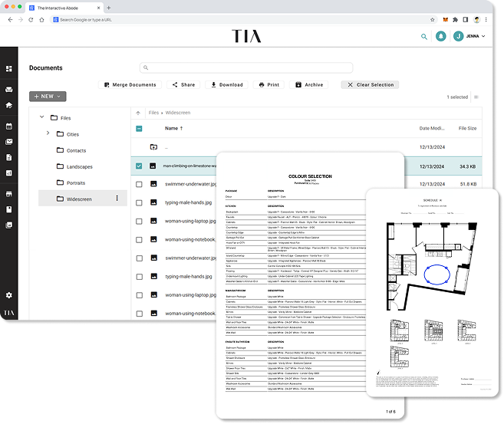504x424 pixels.
Task: Uncheck the man-climbing-on-limestone file checkbox
Action: pos(139,166)
